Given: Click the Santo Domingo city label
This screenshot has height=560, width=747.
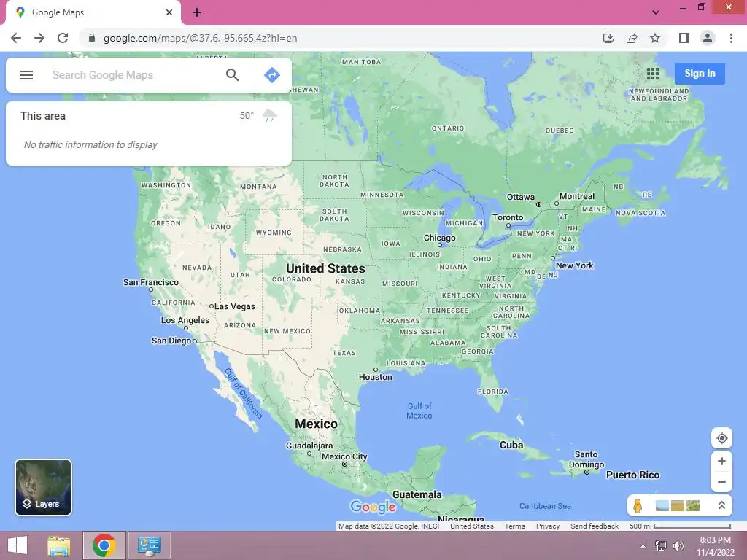Looking at the screenshot, I should point(587,459).
